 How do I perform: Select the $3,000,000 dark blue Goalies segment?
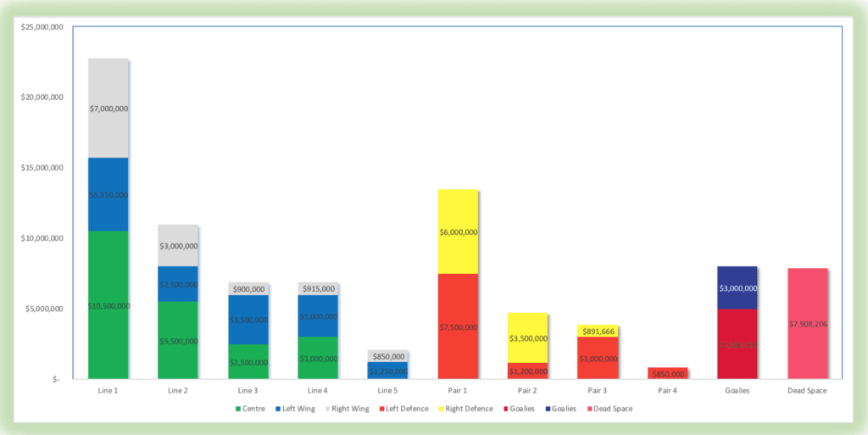click(737, 287)
